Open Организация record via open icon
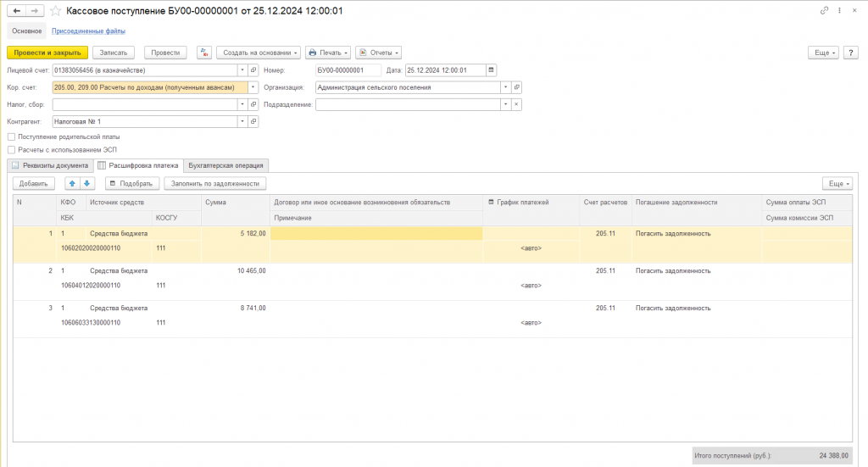868x467 pixels. pyautogui.click(x=516, y=87)
